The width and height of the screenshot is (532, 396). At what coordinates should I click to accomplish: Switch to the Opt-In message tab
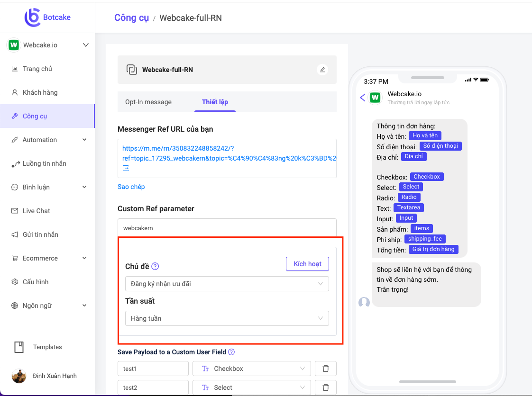click(x=148, y=102)
